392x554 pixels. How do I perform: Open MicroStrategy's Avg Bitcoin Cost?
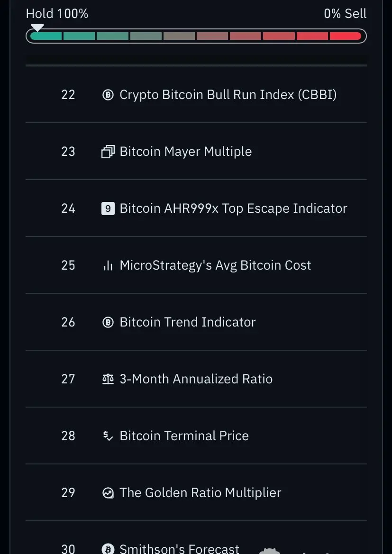coord(215,265)
